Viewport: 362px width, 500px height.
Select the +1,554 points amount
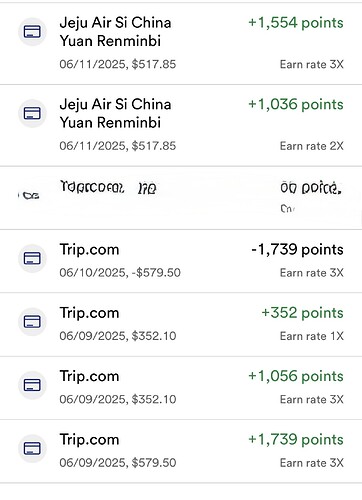coord(296,23)
